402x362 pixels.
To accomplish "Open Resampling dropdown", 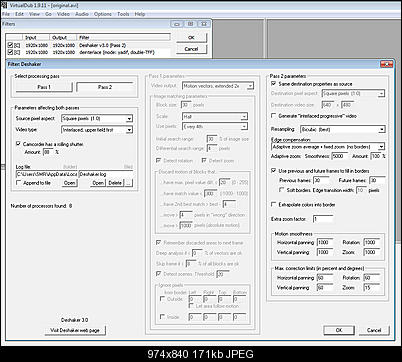I will pyautogui.click(x=343, y=129).
